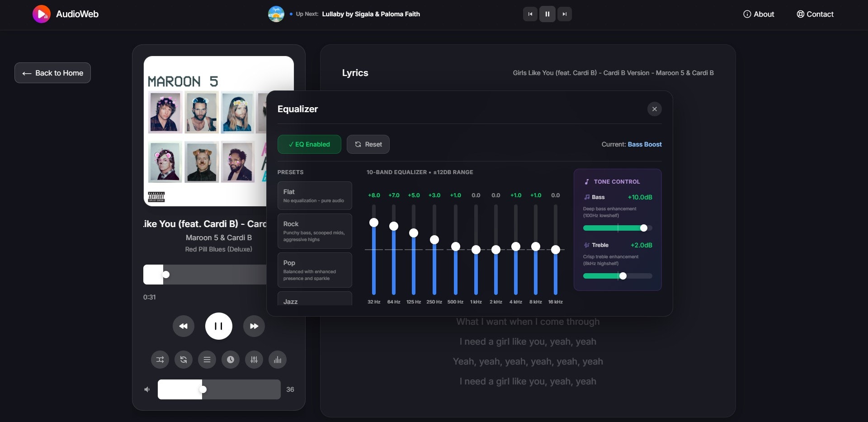The height and width of the screenshot is (422, 868).
Task: Click the AudioWeb logo
Action: pyautogui.click(x=65, y=14)
